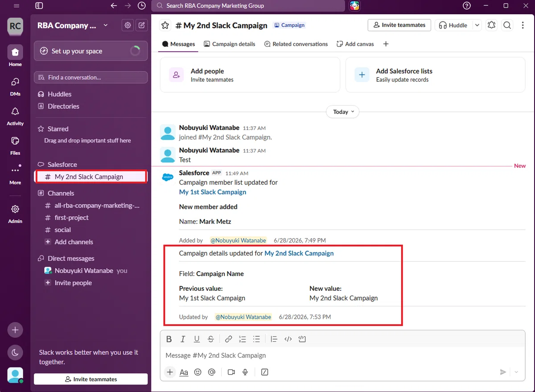Start a Huddle
This screenshot has width=535, height=392.
453,25
